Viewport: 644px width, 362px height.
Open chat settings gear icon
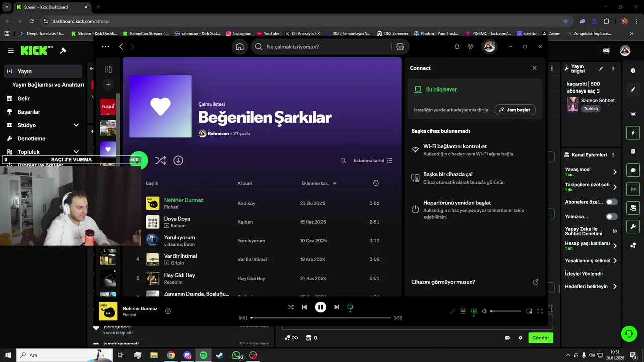520,338
